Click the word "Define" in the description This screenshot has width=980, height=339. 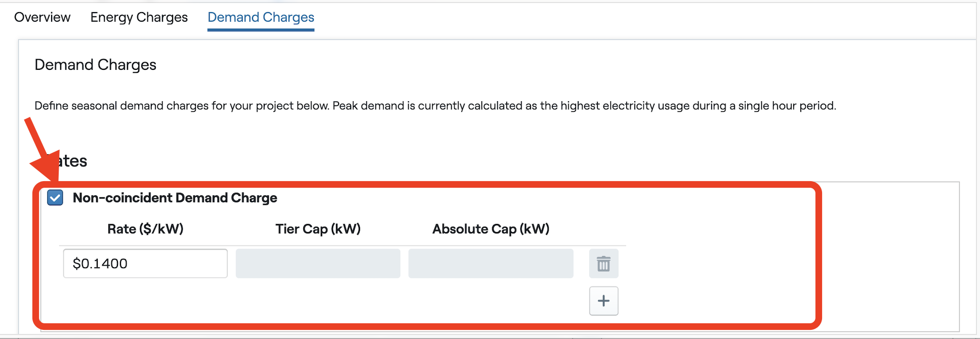51,106
